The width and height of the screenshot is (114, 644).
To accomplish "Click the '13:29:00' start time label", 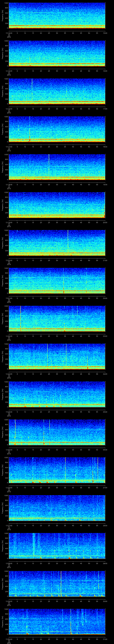I will 9,601.
